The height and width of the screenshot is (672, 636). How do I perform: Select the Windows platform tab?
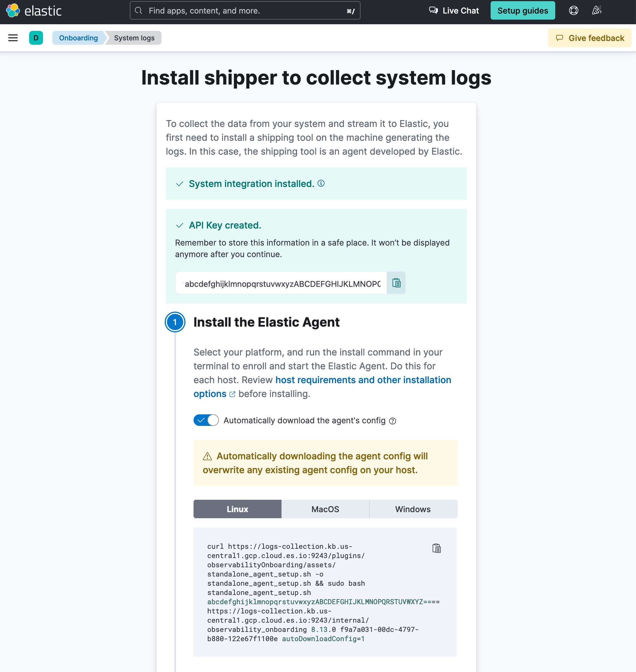(413, 509)
